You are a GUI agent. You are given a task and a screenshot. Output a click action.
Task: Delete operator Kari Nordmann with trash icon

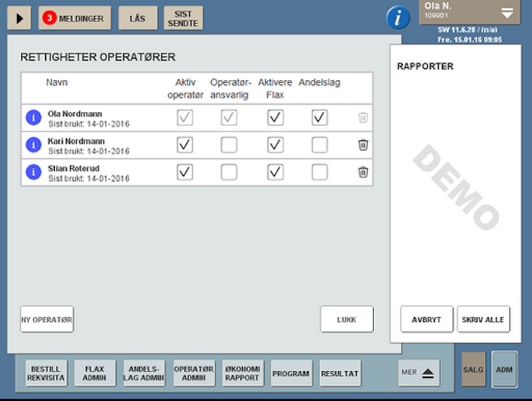pos(363,145)
